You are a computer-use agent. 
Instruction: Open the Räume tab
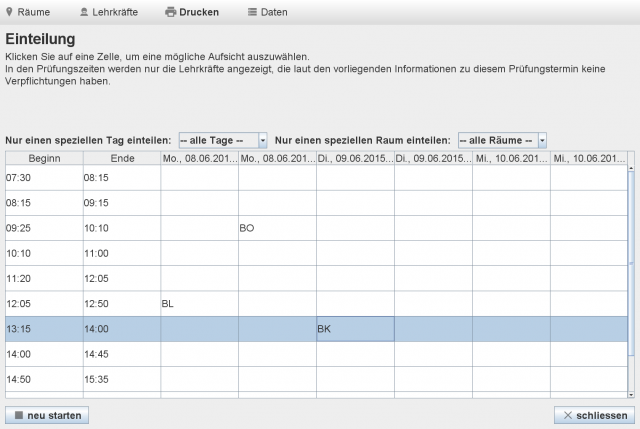[x=34, y=12]
